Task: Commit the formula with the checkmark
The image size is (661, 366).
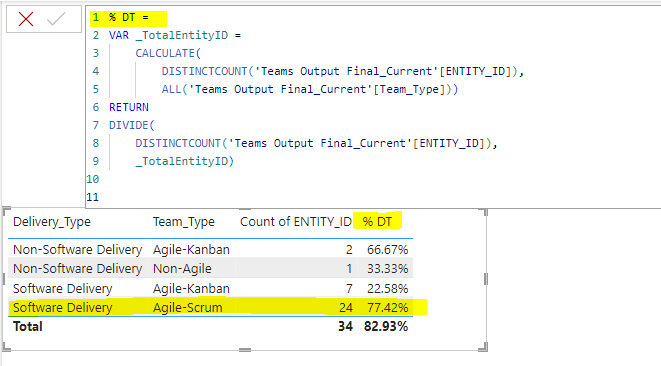Action: pos(56,19)
